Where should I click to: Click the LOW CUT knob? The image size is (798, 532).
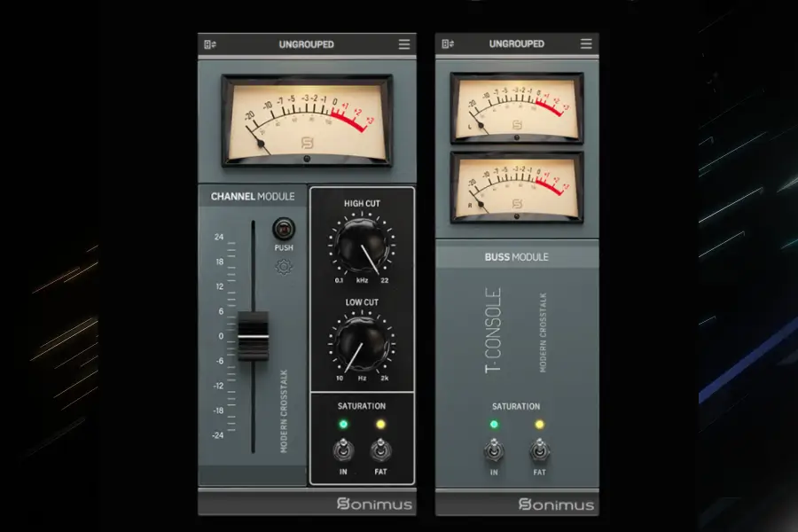click(x=362, y=344)
